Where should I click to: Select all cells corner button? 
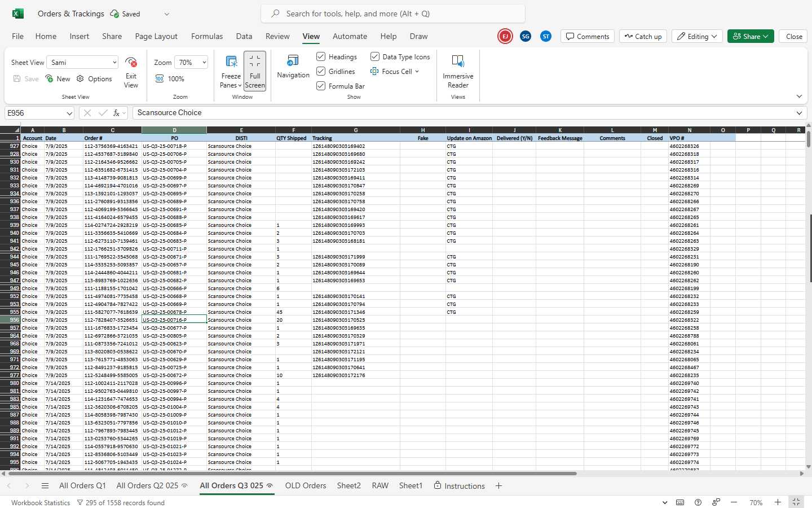(10, 130)
